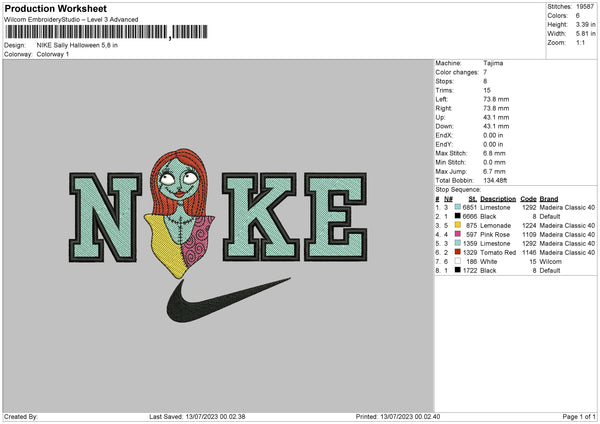This screenshot has height=424, width=600.
Task: Click the Description column header
Action: coord(498,199)
